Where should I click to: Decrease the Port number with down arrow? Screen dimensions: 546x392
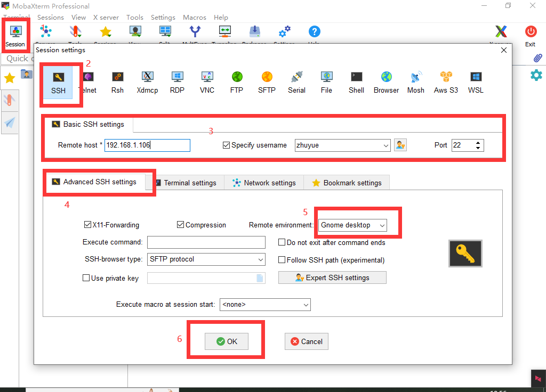tap(478, 148)
